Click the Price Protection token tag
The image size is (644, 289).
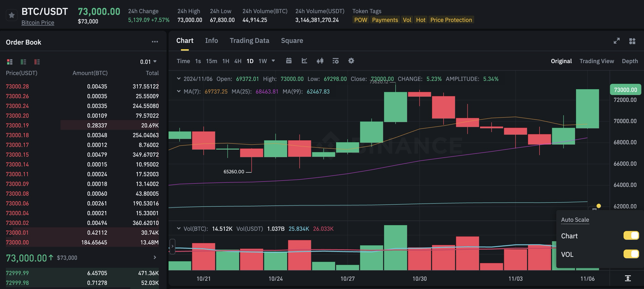coord(451,20)
